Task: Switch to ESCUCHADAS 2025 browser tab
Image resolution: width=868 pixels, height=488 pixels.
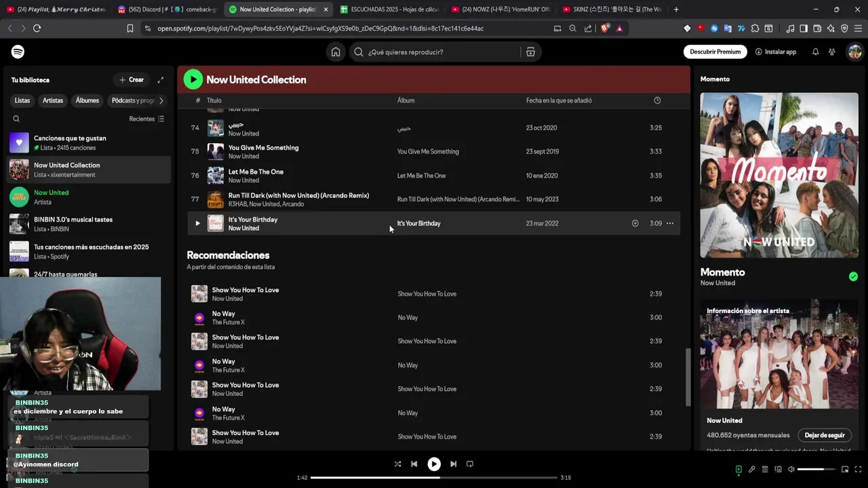Action: [x=389, y=9]
